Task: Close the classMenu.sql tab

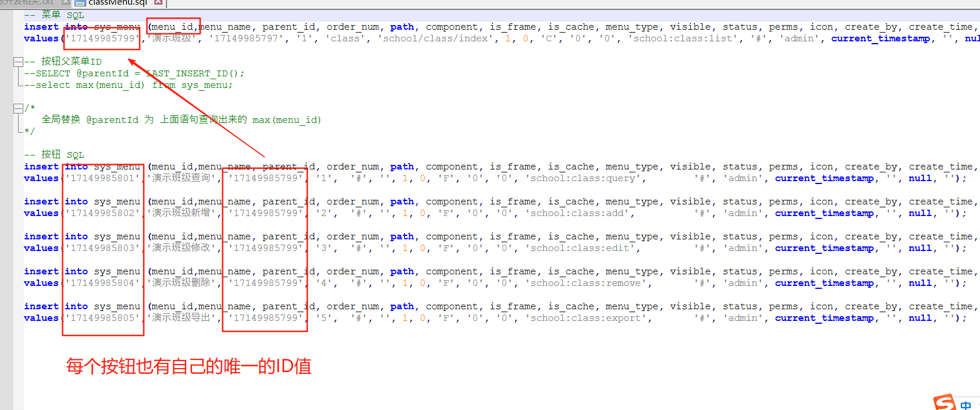Action: pyautogui.click(x=158, y=2)
